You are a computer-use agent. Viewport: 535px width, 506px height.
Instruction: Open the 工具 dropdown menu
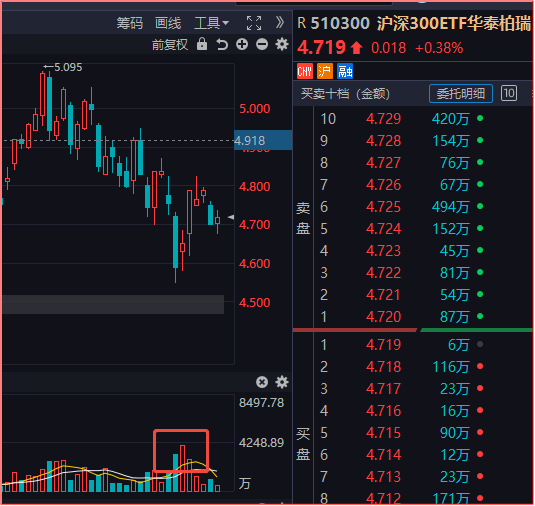(x=211, y=23)
